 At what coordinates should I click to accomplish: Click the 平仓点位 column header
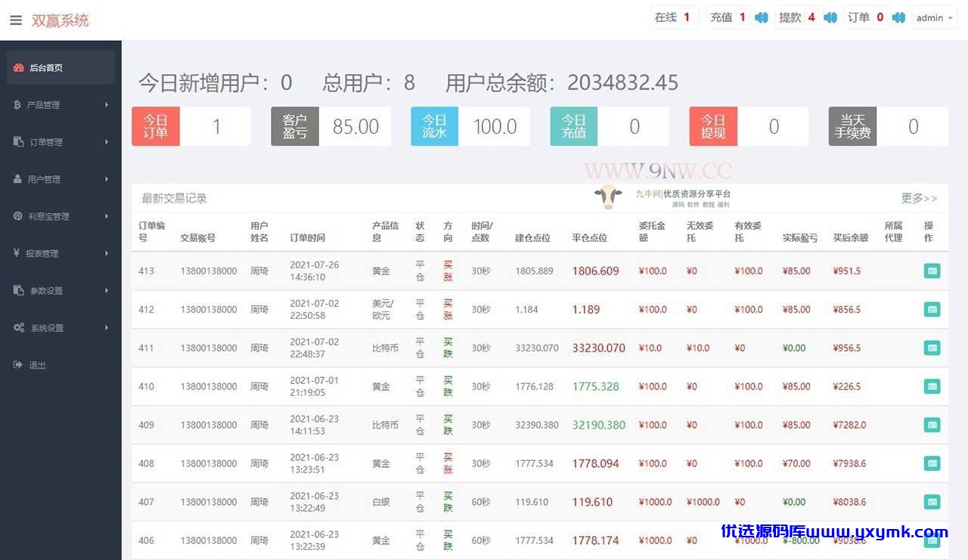tap(590, 238)
